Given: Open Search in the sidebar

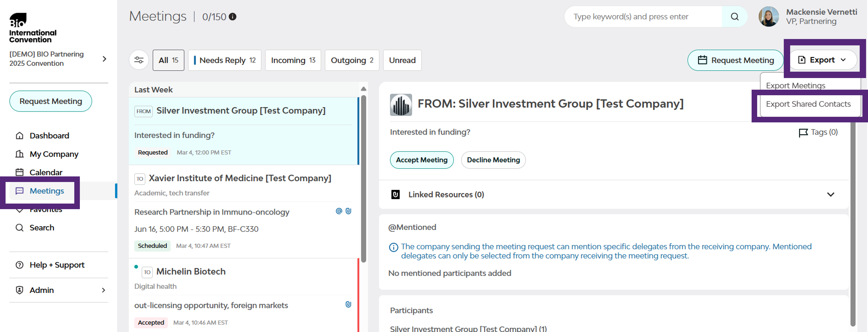Looking at the screenshot, I should (42, 228).
